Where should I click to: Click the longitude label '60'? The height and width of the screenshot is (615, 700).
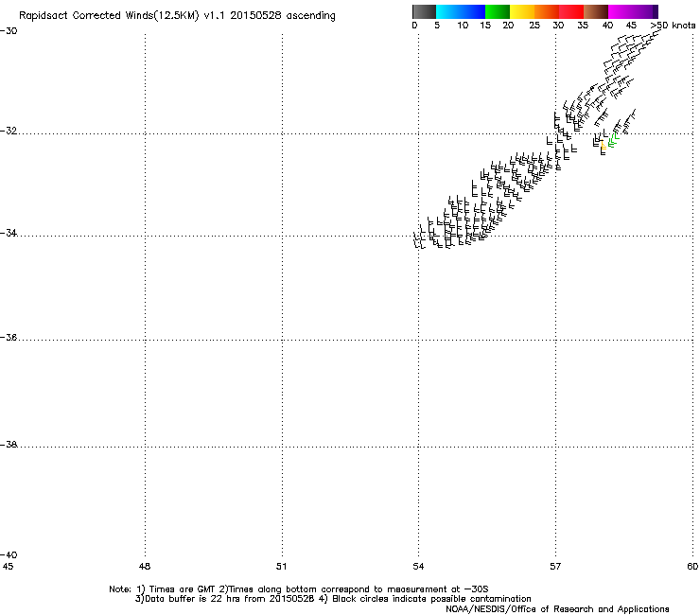pyautogui.click(x=692, y=567)
